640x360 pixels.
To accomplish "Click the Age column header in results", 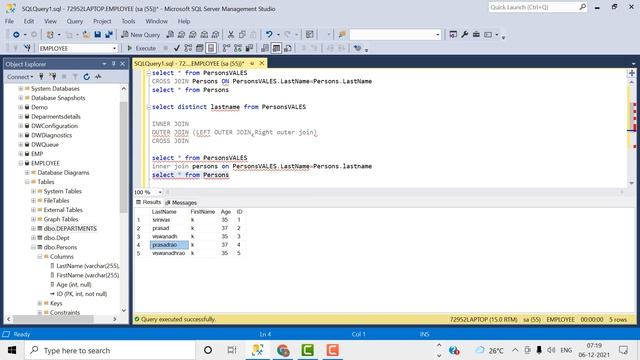I will click(x=226, y=211).
